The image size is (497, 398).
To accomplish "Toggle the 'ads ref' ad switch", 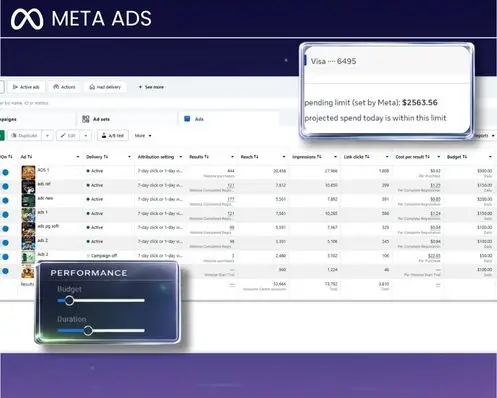I will (x=5, y=186).
